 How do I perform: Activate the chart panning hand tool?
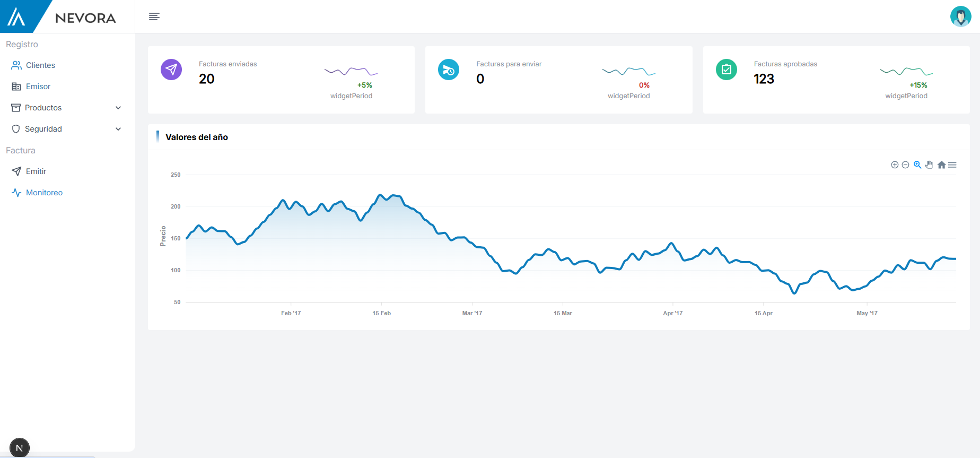(929, 165)
